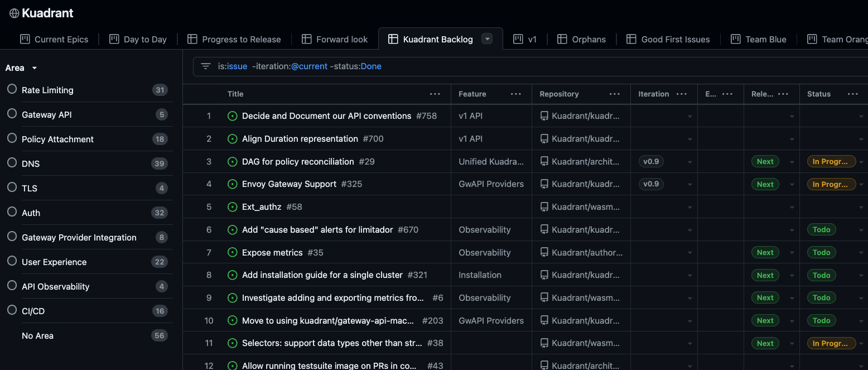Open the Envoy Gateway Support issue link

click(289, 184)
